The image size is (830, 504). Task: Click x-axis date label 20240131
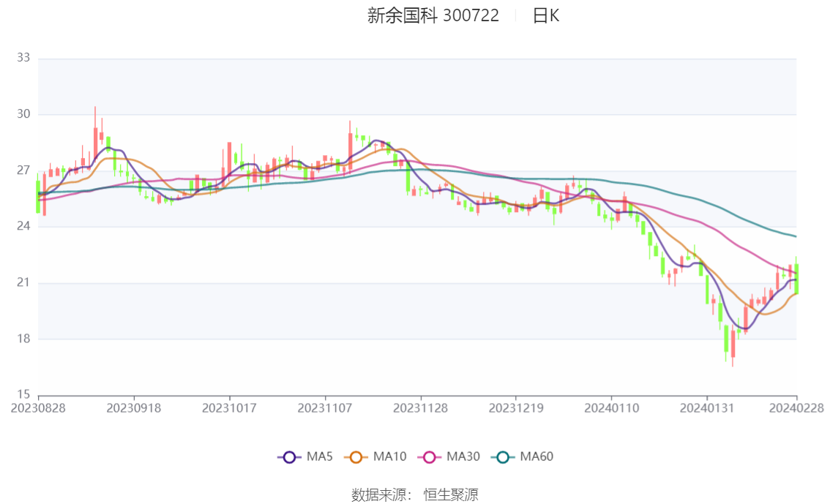pos(707,408)
